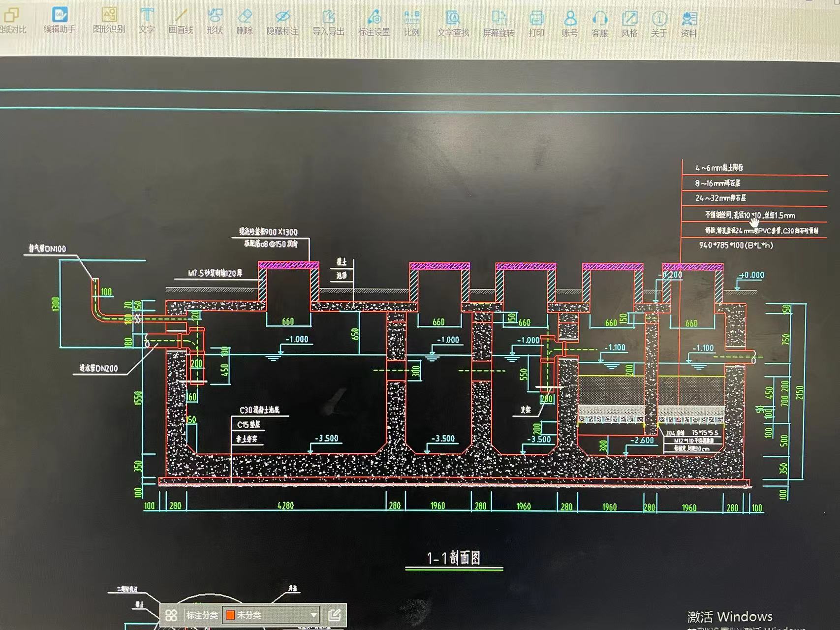Click the 标注分类 label
This screenshot has width=840, height=630.
(x=202, y=615)
